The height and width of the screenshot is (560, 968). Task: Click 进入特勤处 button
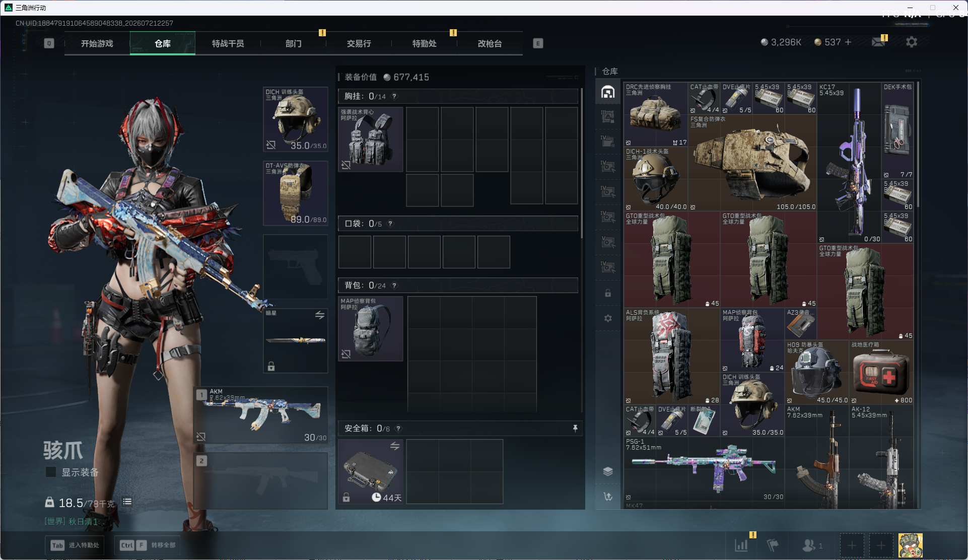(75, 545)
